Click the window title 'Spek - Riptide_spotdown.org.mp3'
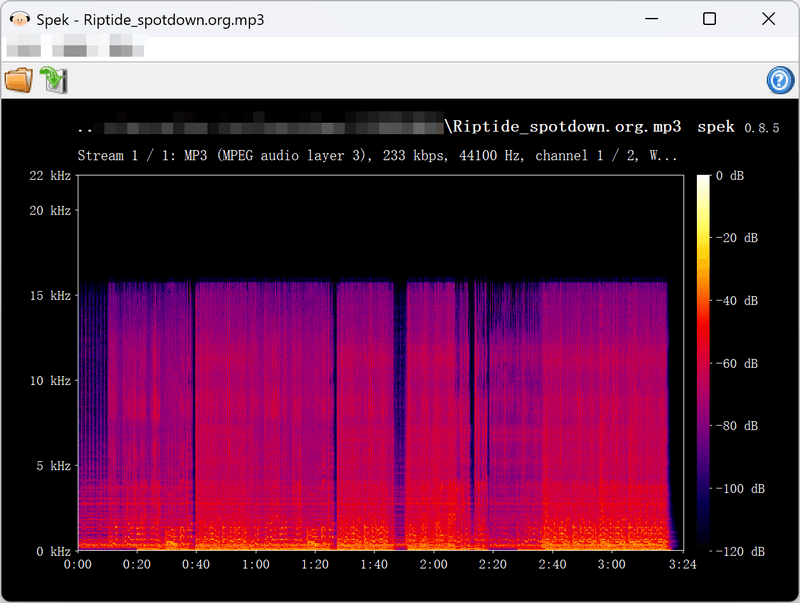 (x=150, y=20)
